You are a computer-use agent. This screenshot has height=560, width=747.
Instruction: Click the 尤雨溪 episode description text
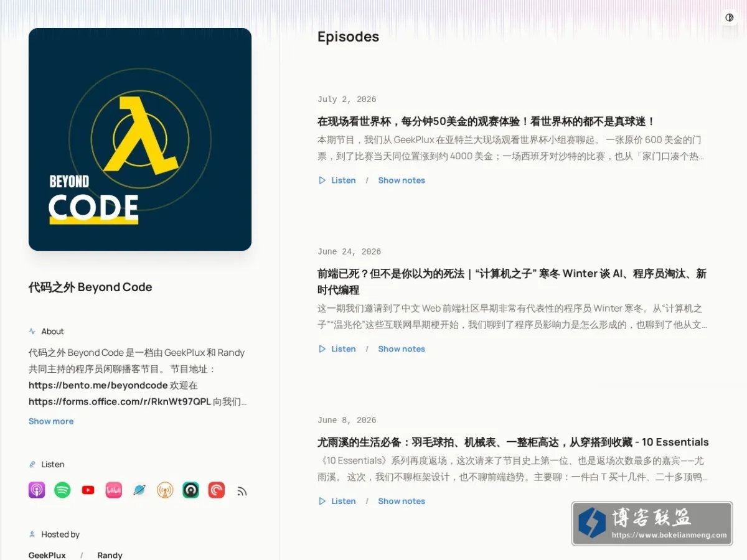[x=512, y=469]
